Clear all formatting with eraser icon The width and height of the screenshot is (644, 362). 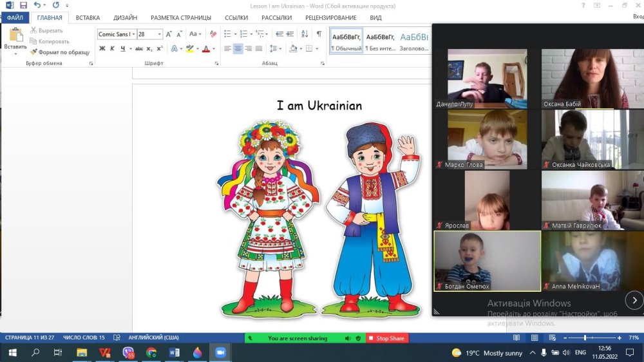click(x=213, y=34)
